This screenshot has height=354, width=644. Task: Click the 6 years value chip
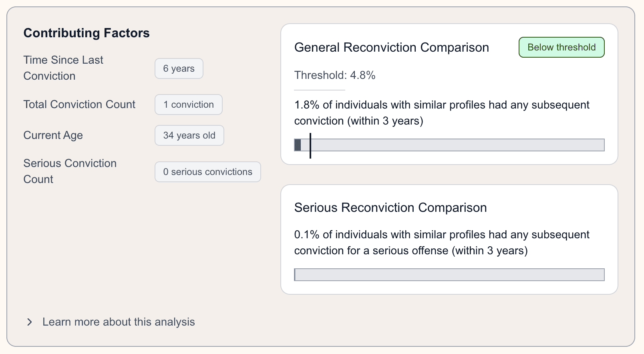click(x=179, y=68)
